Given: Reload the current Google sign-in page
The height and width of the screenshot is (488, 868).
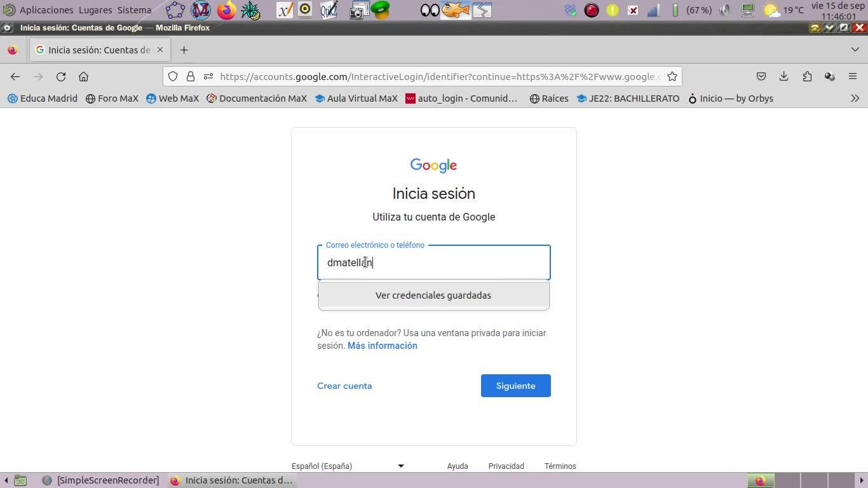Looking at the screenshot, I should click(x=61, y=76).
